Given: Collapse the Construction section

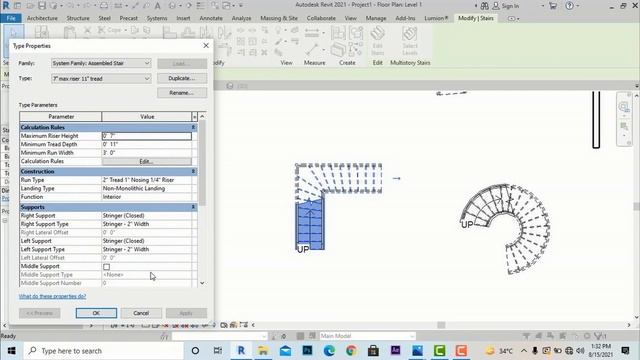Looking at the screenshot, I should tap(193, 171).
